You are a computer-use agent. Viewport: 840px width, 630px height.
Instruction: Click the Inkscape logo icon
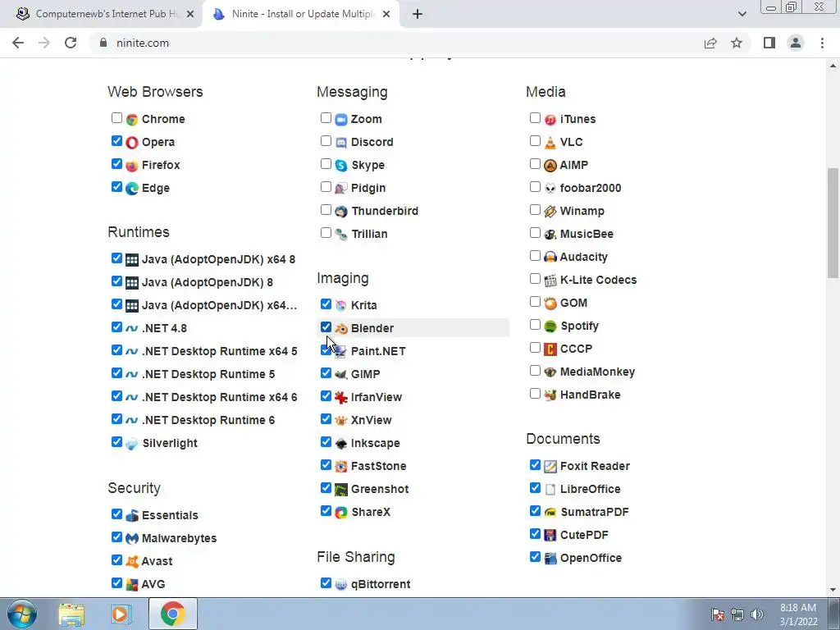pos(341,444)
